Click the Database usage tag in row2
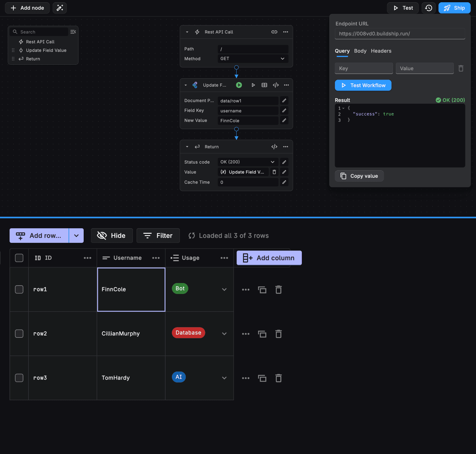The height and width of the screenshot is (454, 476). (188, 333)
